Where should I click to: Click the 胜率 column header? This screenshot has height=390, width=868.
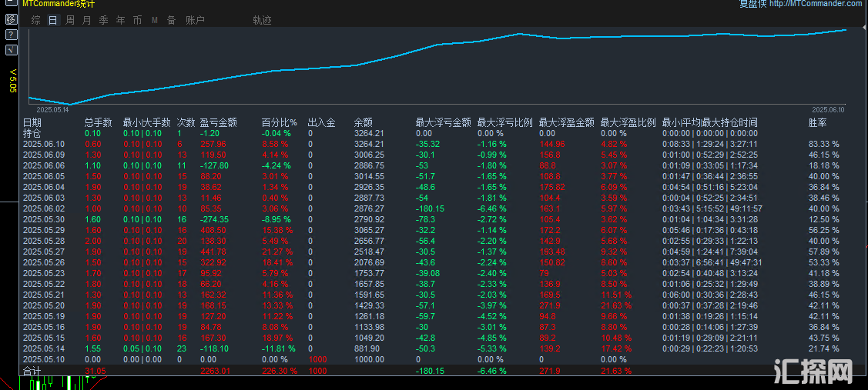(818, 122)
